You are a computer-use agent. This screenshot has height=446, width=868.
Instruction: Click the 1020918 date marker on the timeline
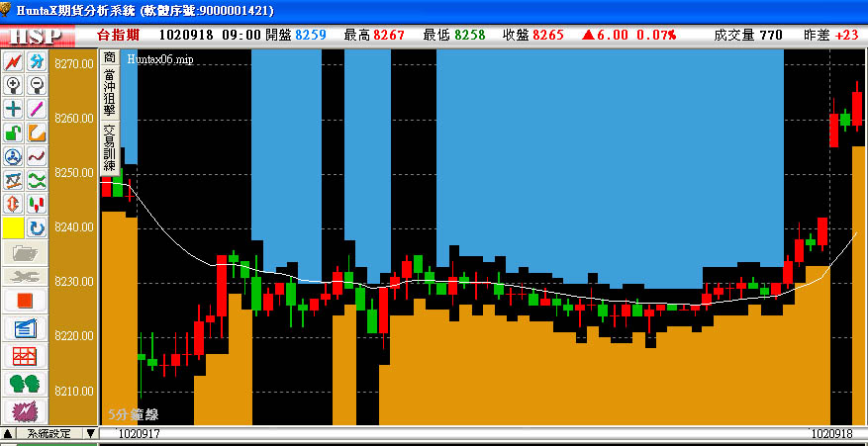tap(831, 434)
